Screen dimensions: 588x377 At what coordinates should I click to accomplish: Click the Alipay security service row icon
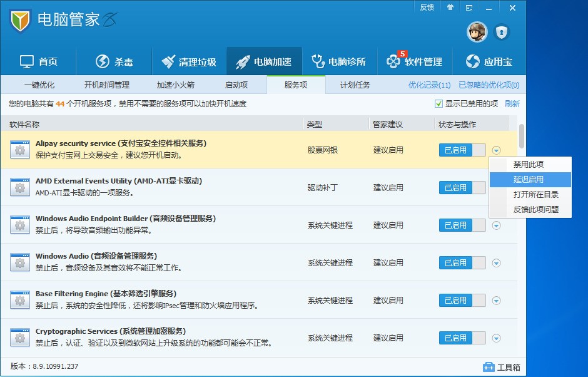(x=20, y=150)
